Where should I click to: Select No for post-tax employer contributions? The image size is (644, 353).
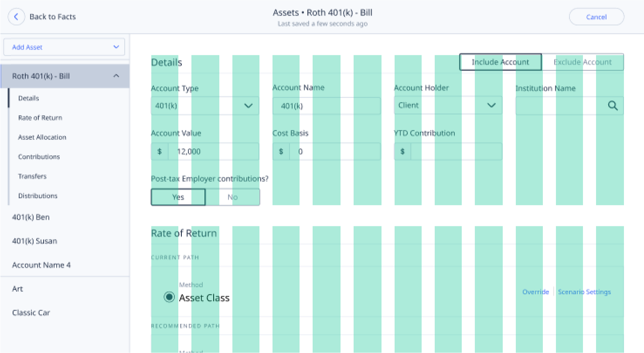point(232,197)
